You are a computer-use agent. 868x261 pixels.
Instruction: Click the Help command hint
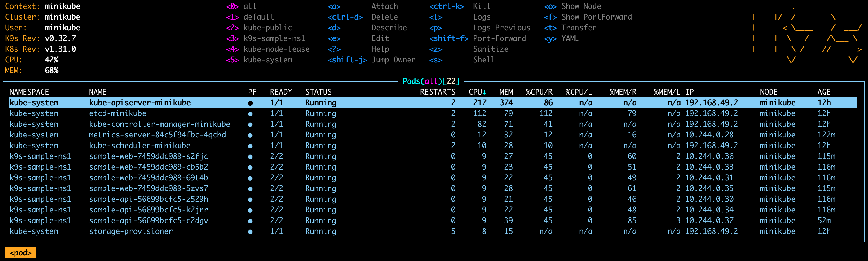380,49
